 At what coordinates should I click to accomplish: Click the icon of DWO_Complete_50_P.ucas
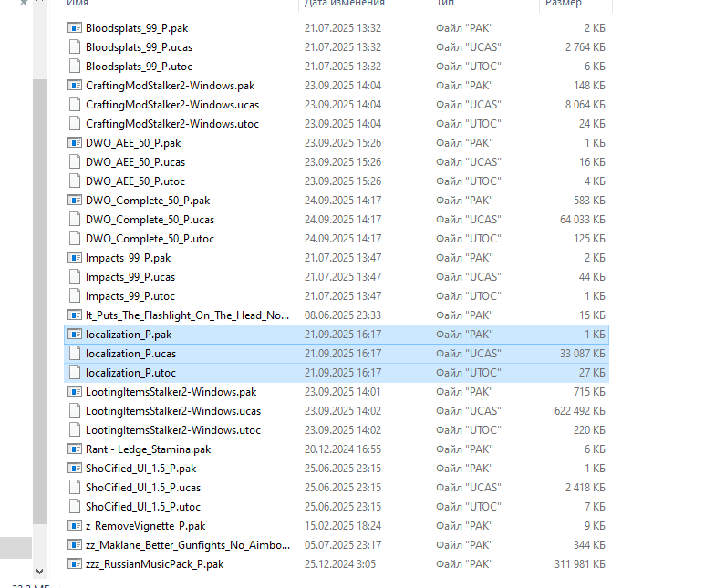click(75, 219)
